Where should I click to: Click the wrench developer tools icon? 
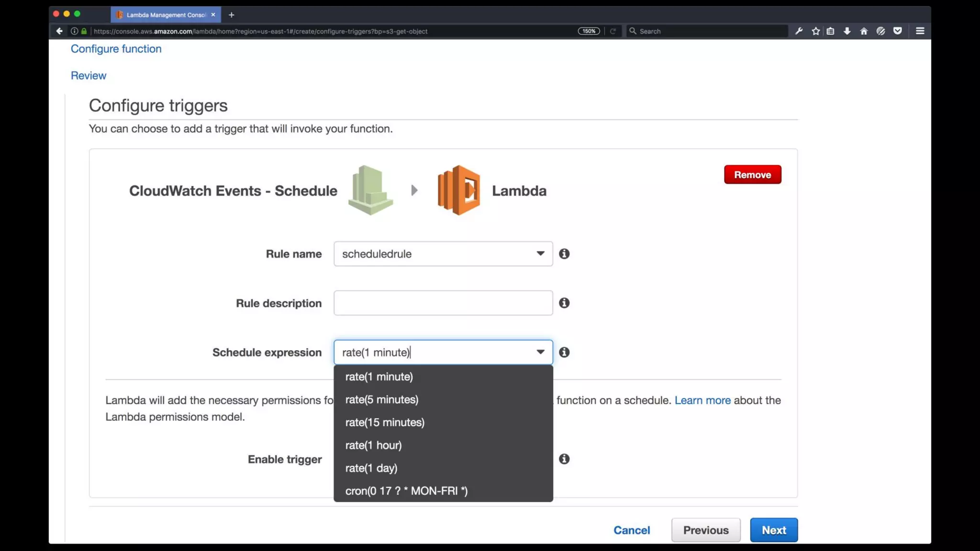[799, 31]
